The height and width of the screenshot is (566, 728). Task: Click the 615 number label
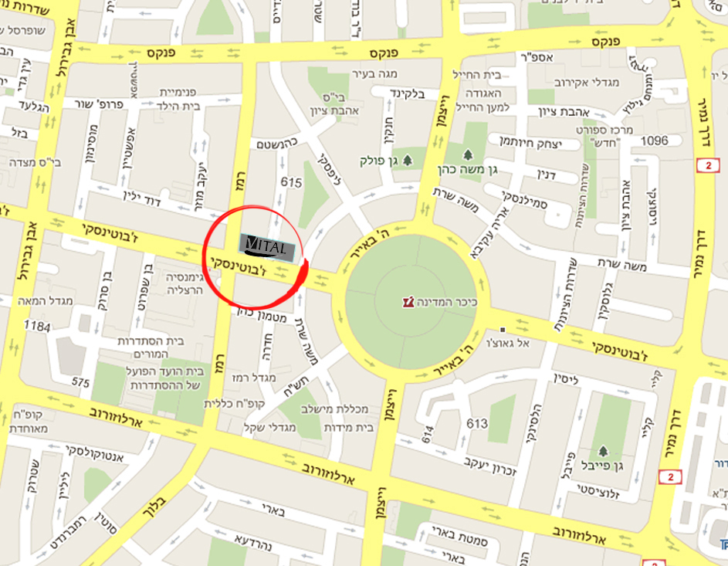(x=291, y=182)
